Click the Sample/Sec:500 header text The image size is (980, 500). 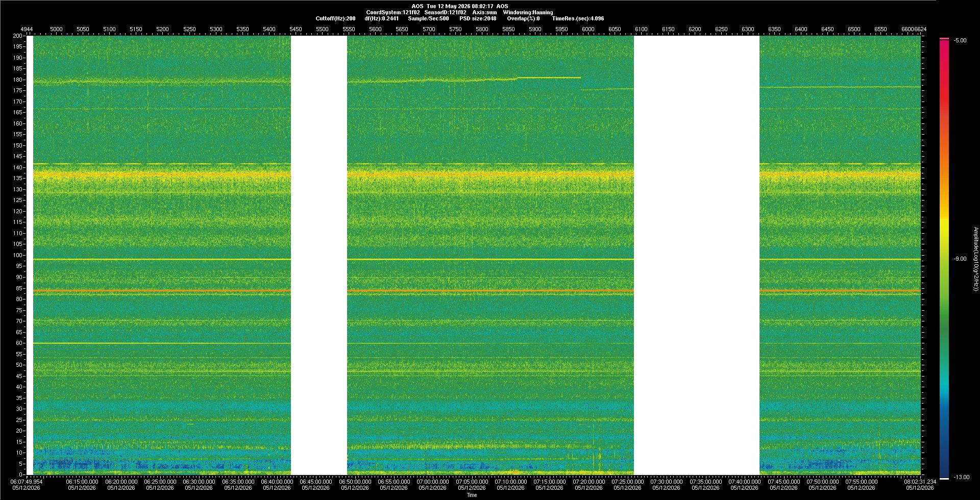click(x=428, y=18)
